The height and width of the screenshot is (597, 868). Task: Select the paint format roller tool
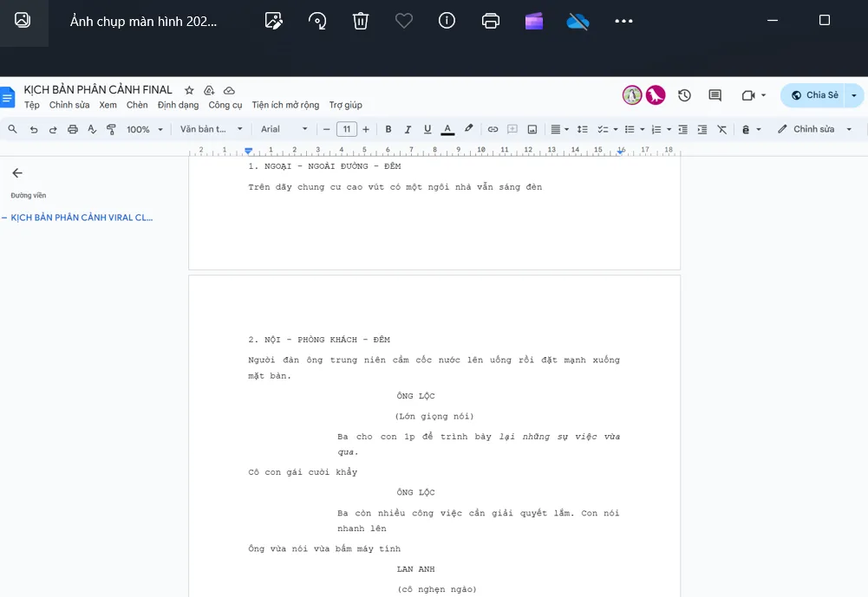click(111, 129)
